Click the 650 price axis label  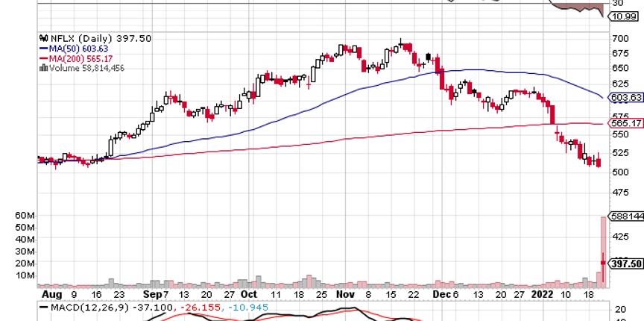pos(622,68)
